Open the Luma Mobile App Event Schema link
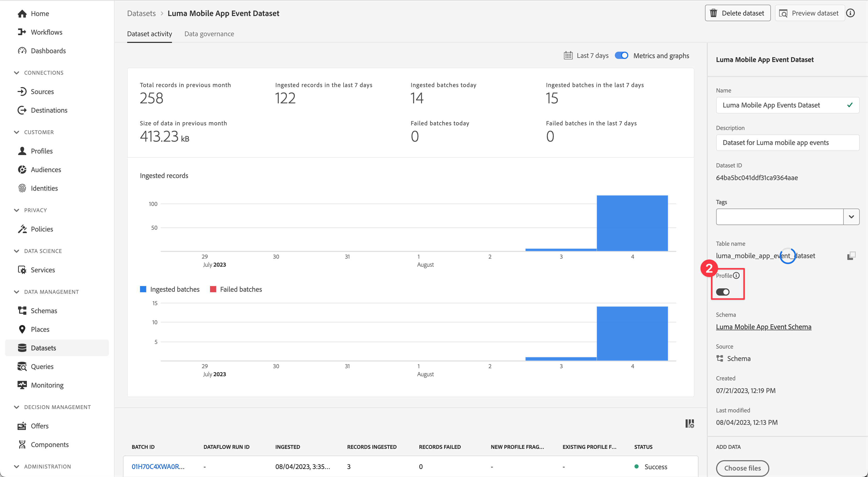 click(x=763, y=327)
